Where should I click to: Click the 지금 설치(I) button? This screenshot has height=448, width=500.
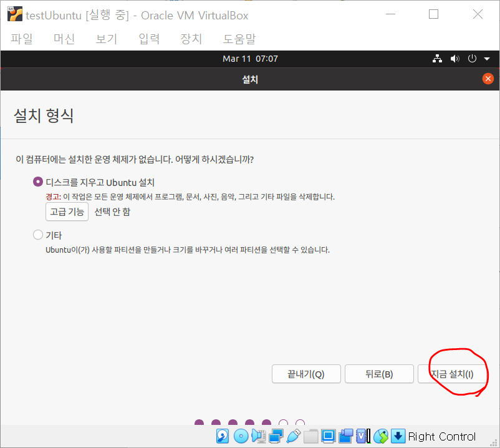point(452,374)
